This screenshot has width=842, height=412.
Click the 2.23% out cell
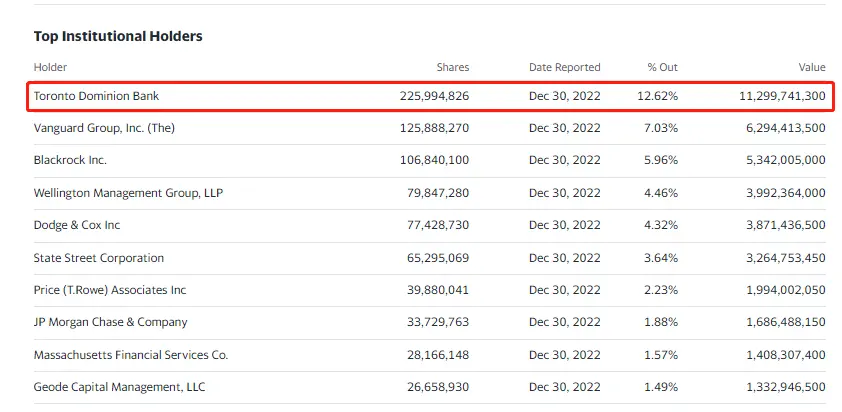tap(661, 290)
